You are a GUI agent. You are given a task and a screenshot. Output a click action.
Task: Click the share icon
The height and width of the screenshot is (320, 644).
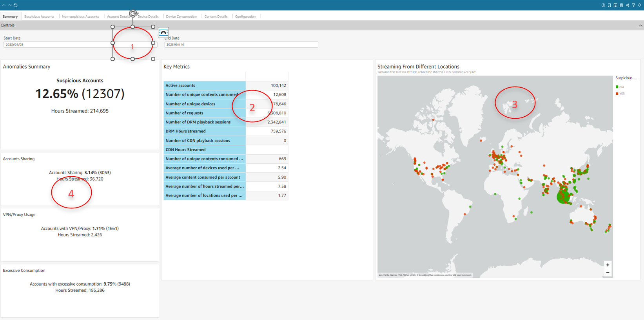(628, 5)
